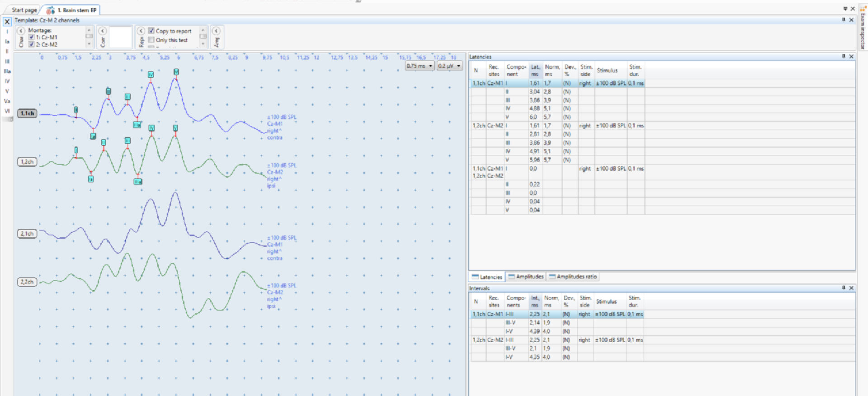Click wave V marker on 1,1ch trace
This screenshot has width=868, height=396.
pyautogui.click(x=176, y=72)
